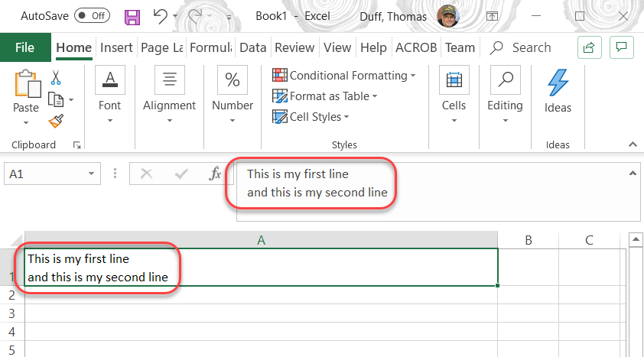Click the Undo arrow icon
The height and width of the screenshot is (357, 644).
tap(160, 16)
